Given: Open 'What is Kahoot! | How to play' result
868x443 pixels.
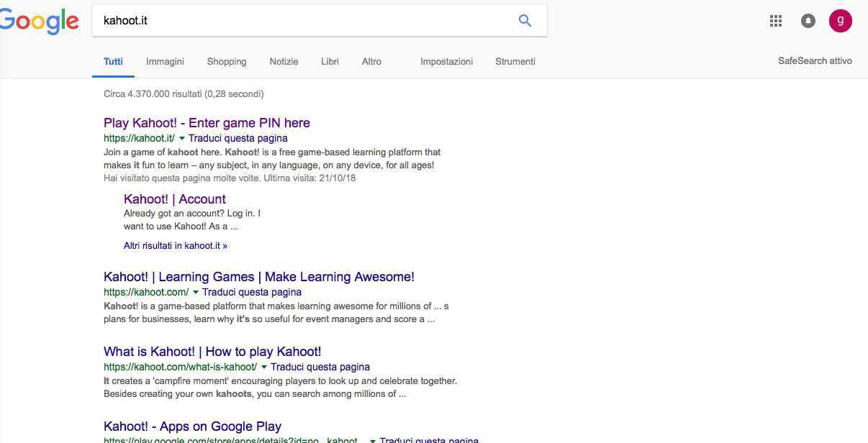Looking at the screenshot, I should (x=212, y=352).
